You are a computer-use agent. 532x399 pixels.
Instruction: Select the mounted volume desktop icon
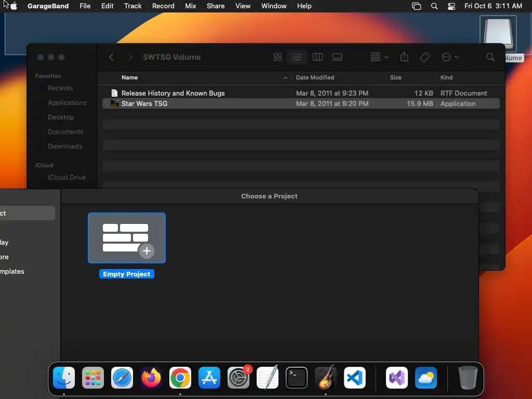tap(498, 34)
